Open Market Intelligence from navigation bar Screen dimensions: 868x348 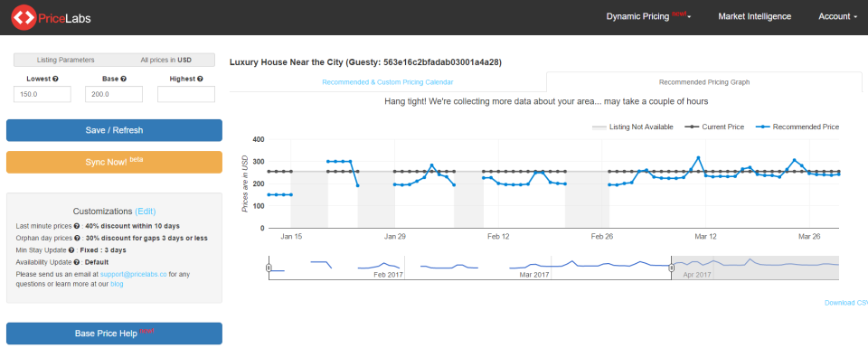pyautogui.click(x=754, y=16)
